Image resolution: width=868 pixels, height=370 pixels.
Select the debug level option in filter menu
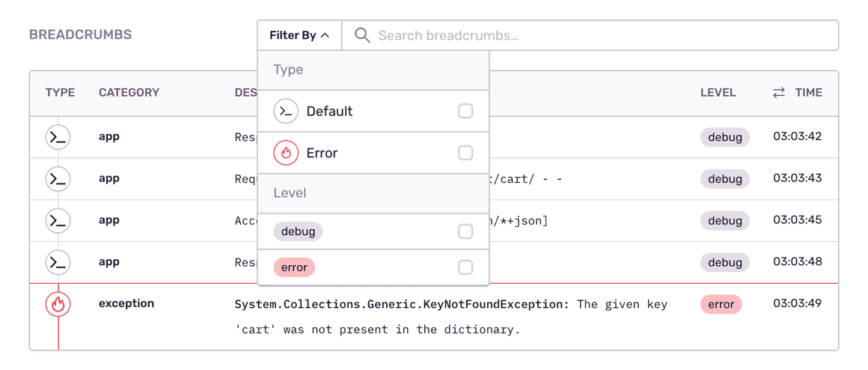(x=298, y=231)
